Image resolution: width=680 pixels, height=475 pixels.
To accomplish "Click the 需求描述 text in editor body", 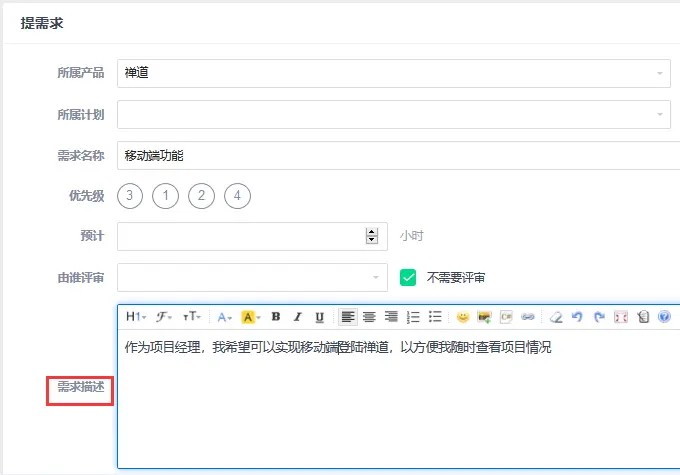I will (338, 347).
